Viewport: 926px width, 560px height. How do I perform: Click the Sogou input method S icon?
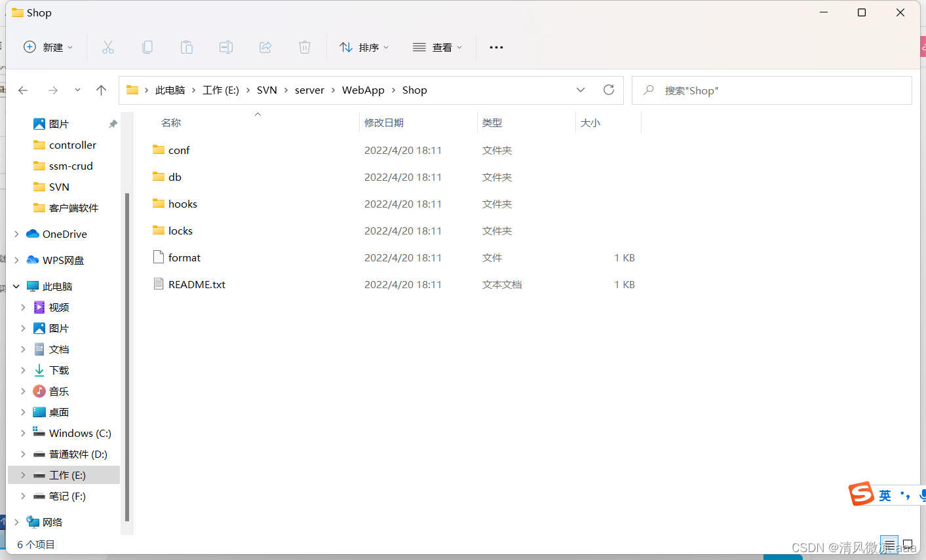[862, 494]
